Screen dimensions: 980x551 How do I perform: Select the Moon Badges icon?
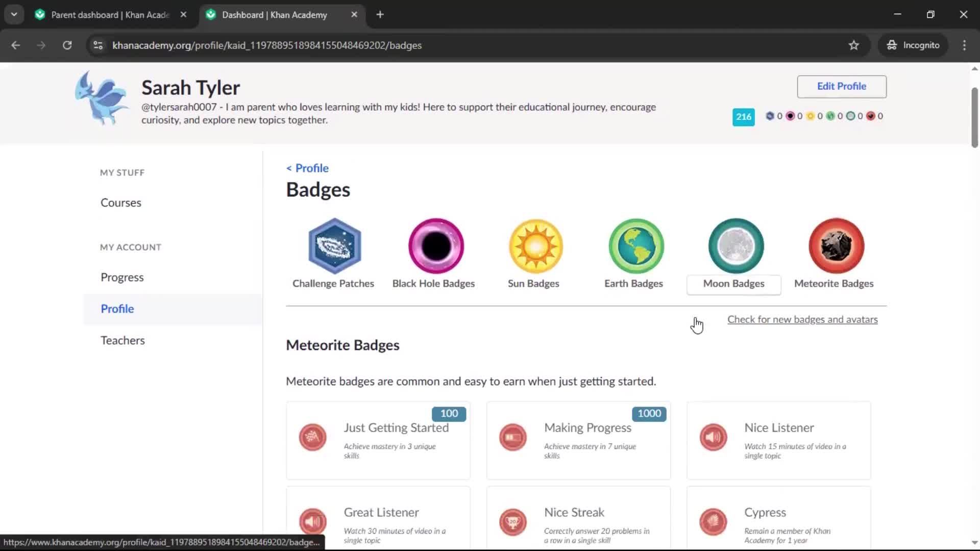tap(736, 246)
